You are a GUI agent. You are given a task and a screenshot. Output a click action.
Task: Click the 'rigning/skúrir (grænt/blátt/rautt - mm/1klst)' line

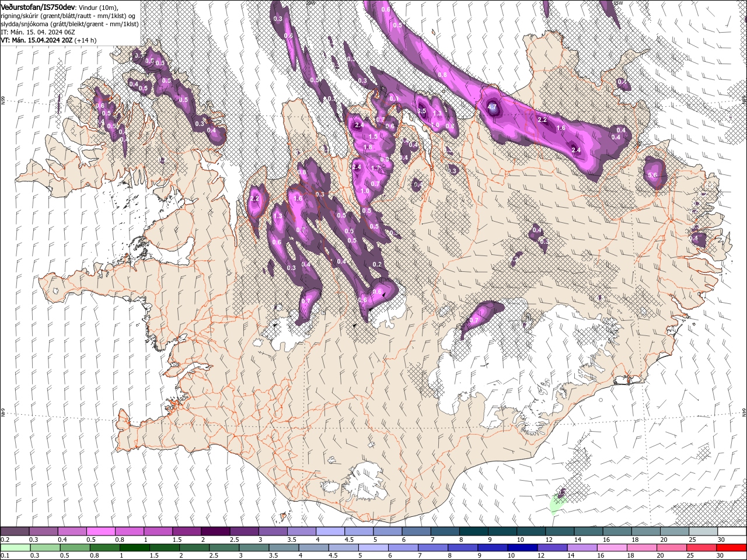click(68, 15)
